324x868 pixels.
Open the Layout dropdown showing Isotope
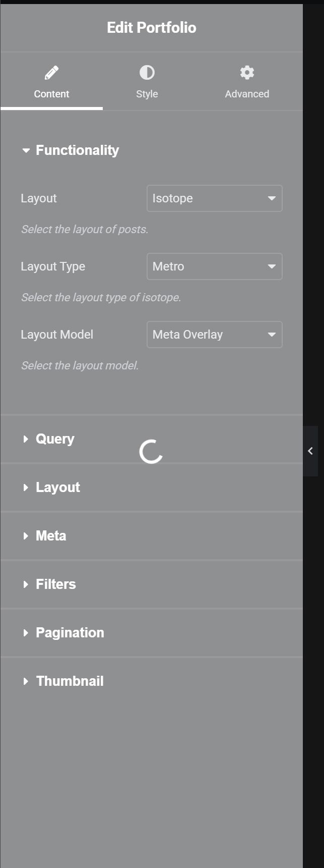(214, 198)
